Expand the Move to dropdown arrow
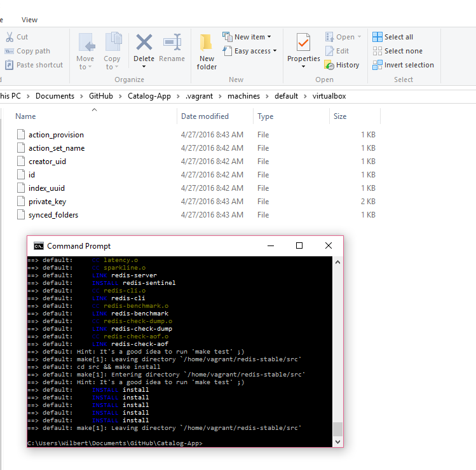Screen dimensions: 476x470 tap(90, 67)
